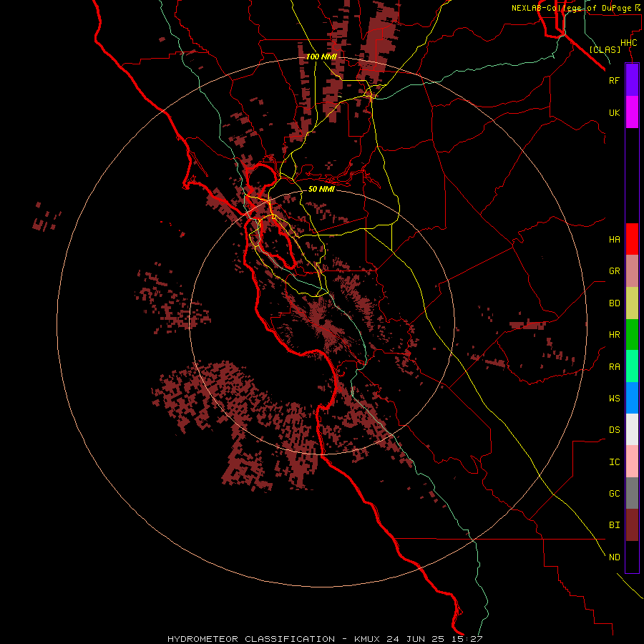The image size is (644, 644).
Task: Click the light pink IC swatch
Action: click(x=632, y=462)
